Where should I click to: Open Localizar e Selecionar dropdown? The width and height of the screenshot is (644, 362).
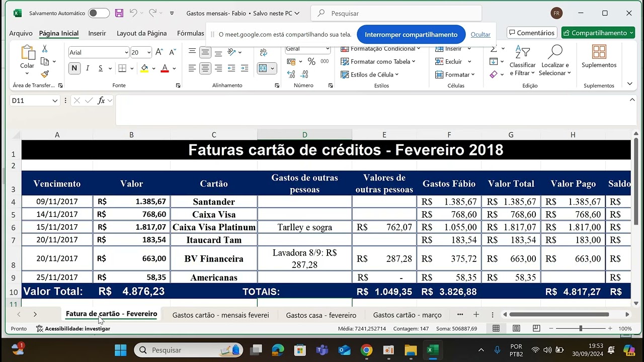(555, 60)
